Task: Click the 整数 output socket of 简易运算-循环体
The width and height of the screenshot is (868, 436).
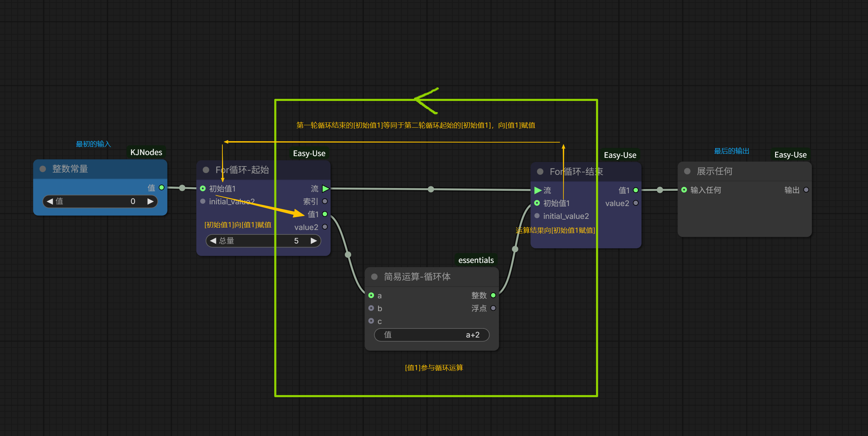Action: click(493, 295)
